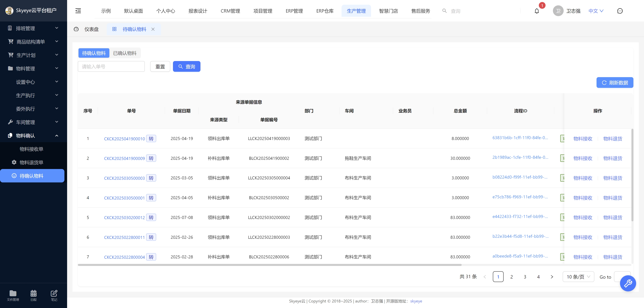This screenshot has width=644, height=308.
Task: Expand 委外执行 submenu
Action: 34,109
